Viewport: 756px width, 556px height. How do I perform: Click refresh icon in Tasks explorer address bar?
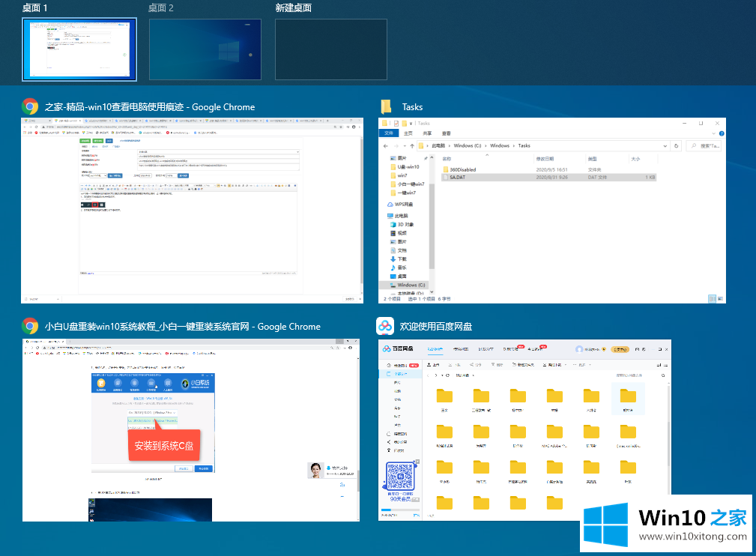click(677, 145)
